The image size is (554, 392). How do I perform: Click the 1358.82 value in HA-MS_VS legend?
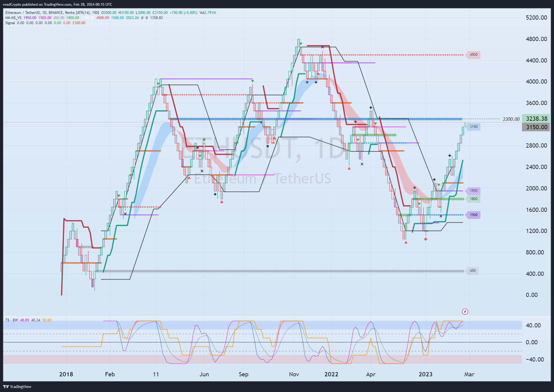156,18
